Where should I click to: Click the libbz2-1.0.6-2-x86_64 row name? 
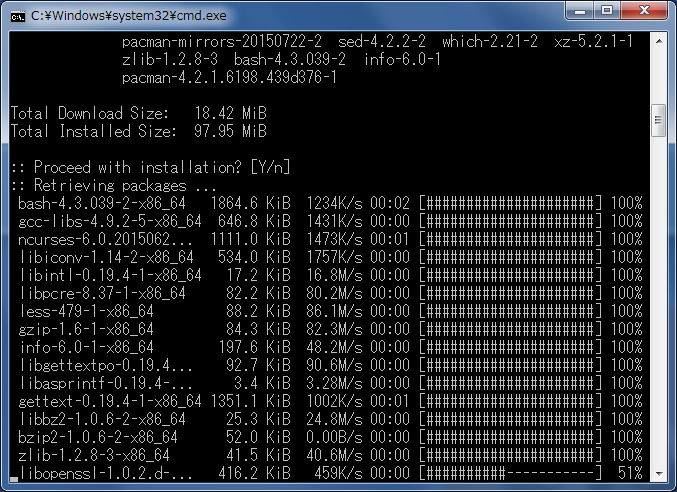tap(103, 419)
